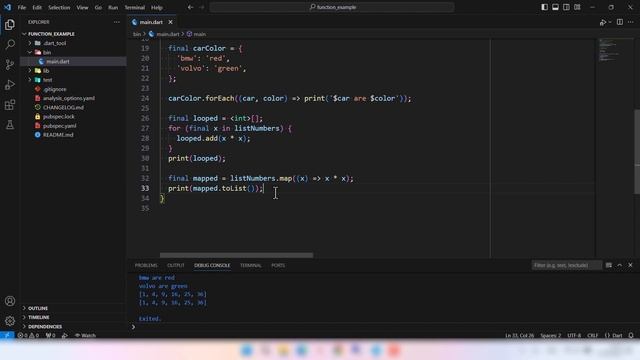
Task: Maximize the panel size chevron
Action: point(620,265)
